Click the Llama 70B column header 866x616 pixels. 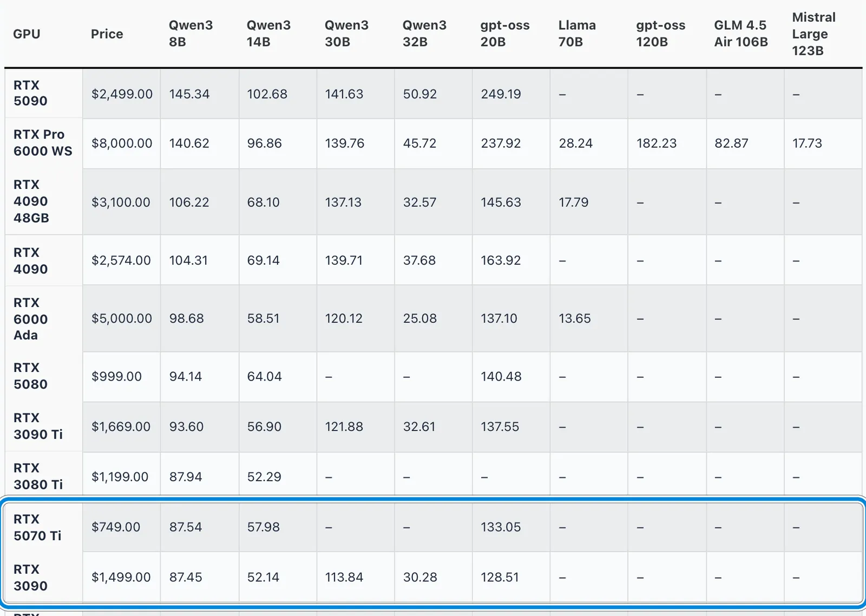[x=577, y=34]
